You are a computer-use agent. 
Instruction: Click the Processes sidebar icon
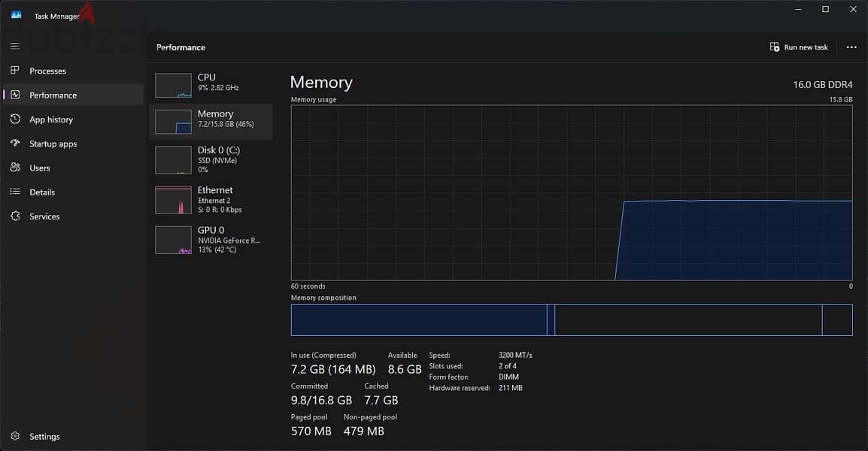15,70
